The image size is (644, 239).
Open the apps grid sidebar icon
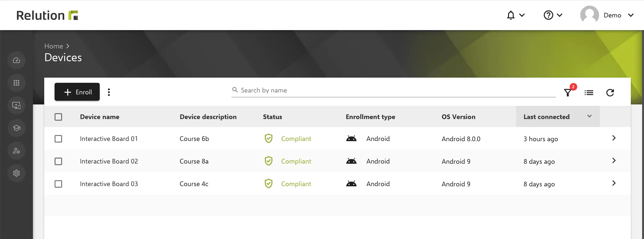click(16, 83)
